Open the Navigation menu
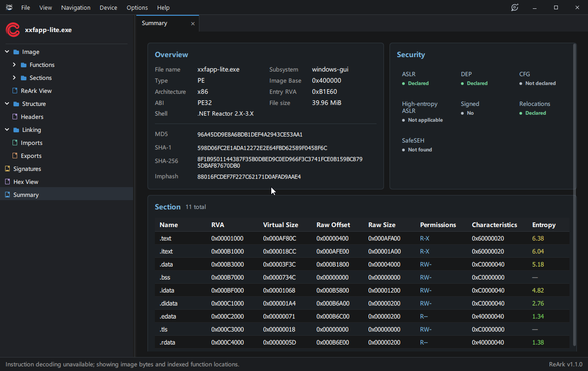This screenshot has height=371, width=588. (x=76, y=7)
